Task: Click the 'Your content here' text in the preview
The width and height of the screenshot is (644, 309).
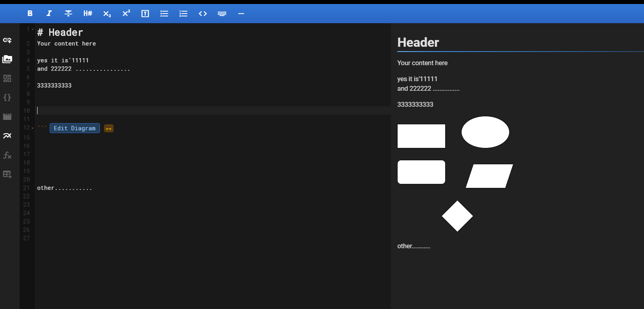Action: pyautogui.click(x=422, y=63)
